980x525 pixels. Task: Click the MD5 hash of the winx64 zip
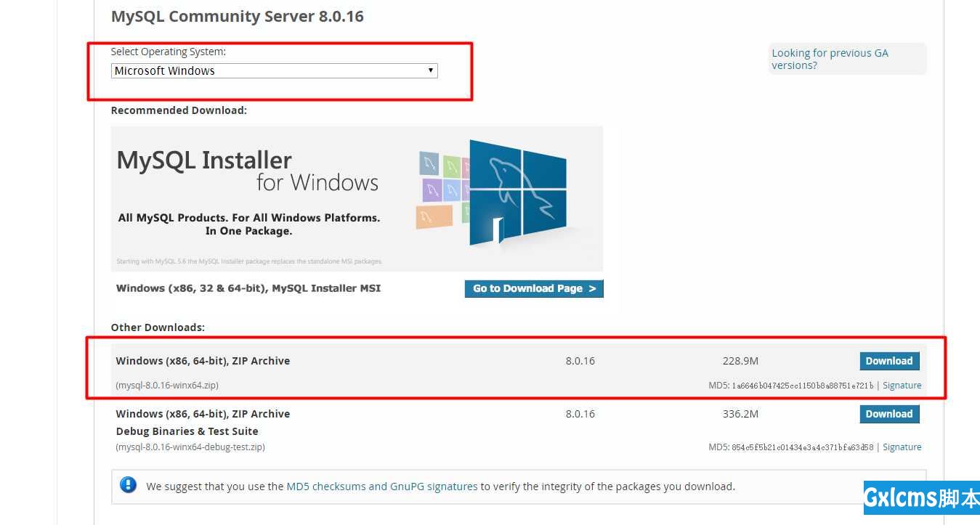803,386
